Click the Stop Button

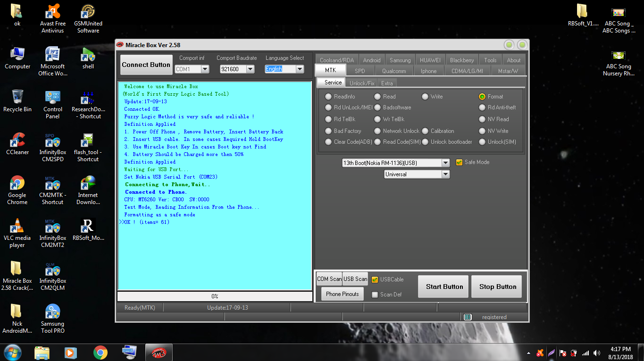(x=498, y=287)
